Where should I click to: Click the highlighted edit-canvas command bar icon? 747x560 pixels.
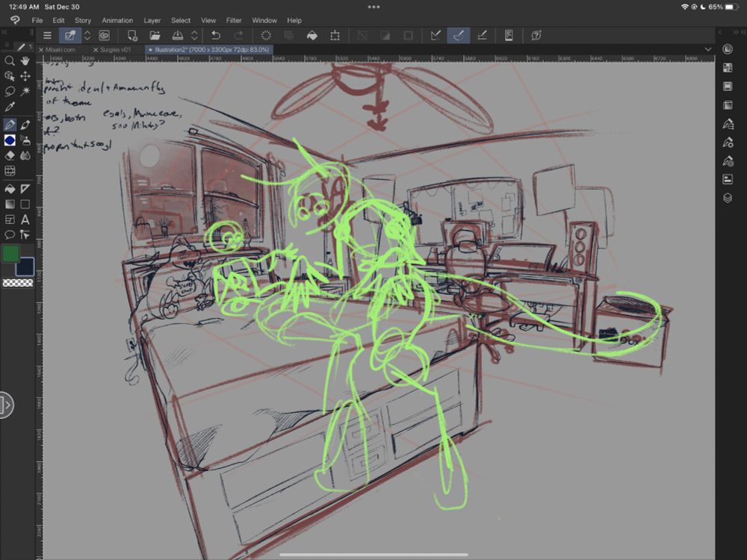[x=70, y=35]
